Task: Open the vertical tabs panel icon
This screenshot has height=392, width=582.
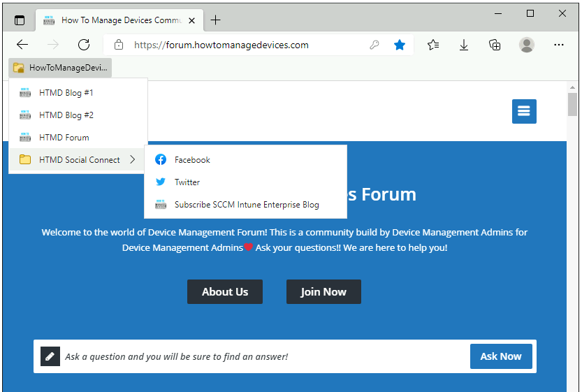Action: pyautogui.click(x=20, y=20)
